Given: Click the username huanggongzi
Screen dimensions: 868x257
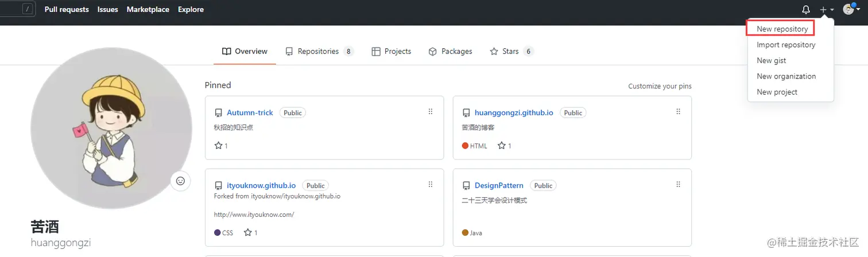Looking at the screenshot, I should pyautogui.click(x=61, y=243).
